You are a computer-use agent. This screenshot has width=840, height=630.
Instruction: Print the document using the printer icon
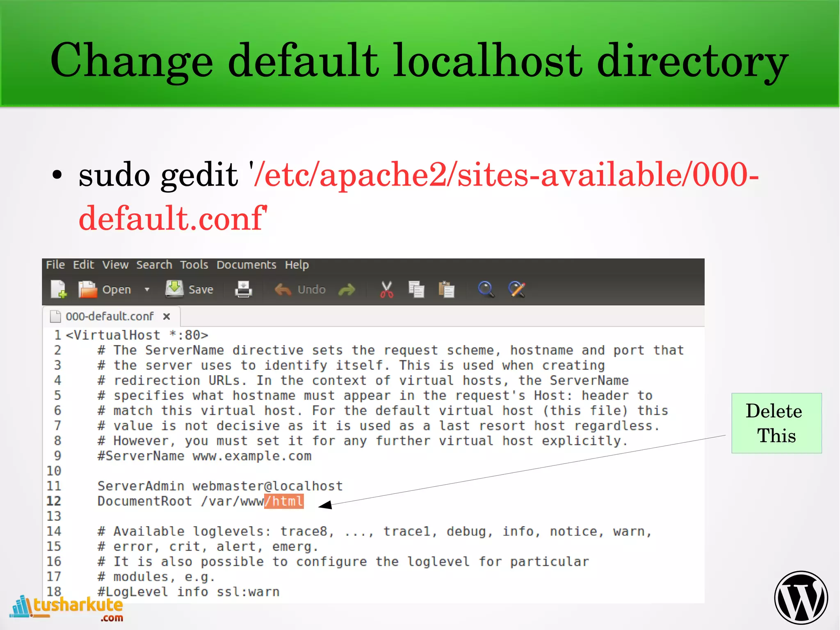(243, 289)
